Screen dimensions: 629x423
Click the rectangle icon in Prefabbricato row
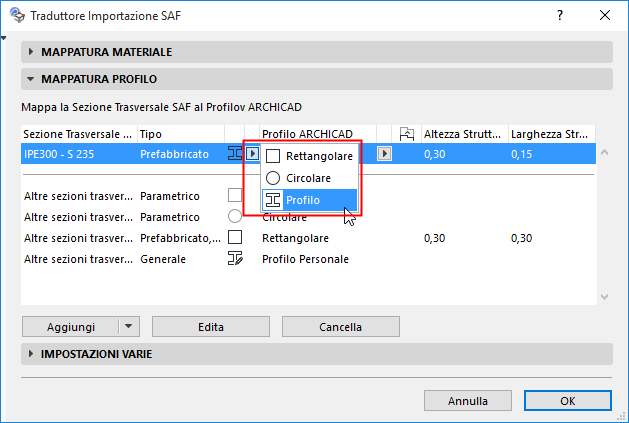[x=235, y=238]
